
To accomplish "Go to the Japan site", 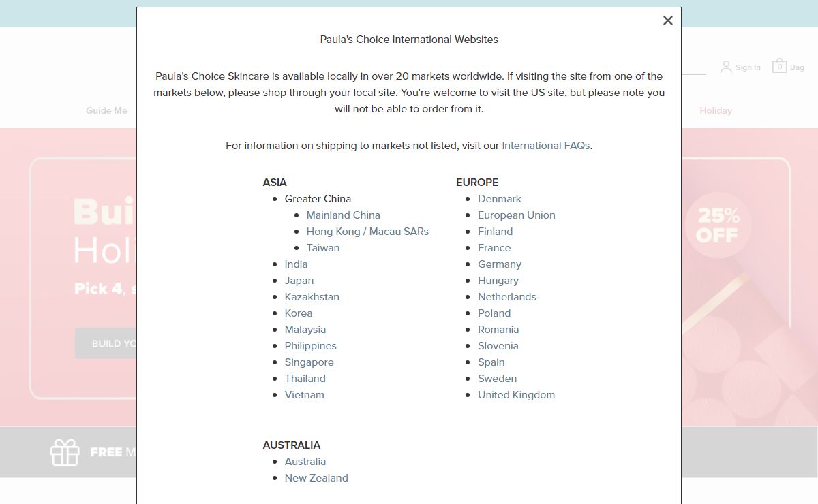I will coord(299,281).
